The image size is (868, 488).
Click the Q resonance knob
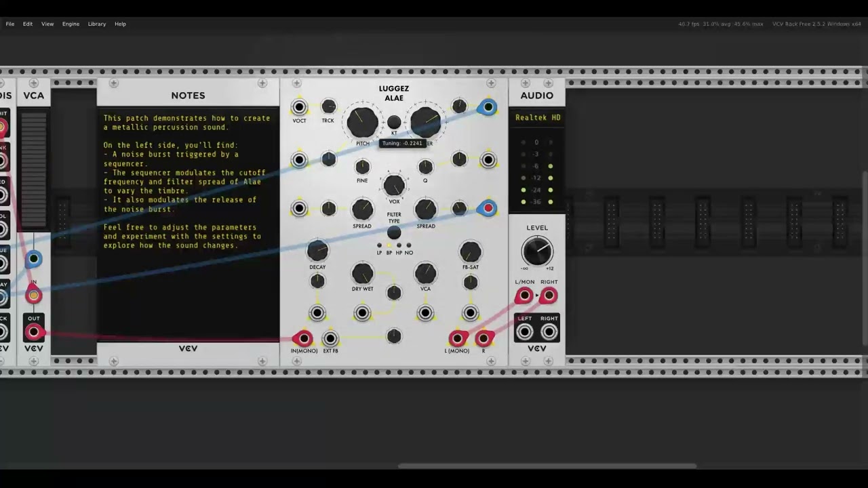point(425,167)
